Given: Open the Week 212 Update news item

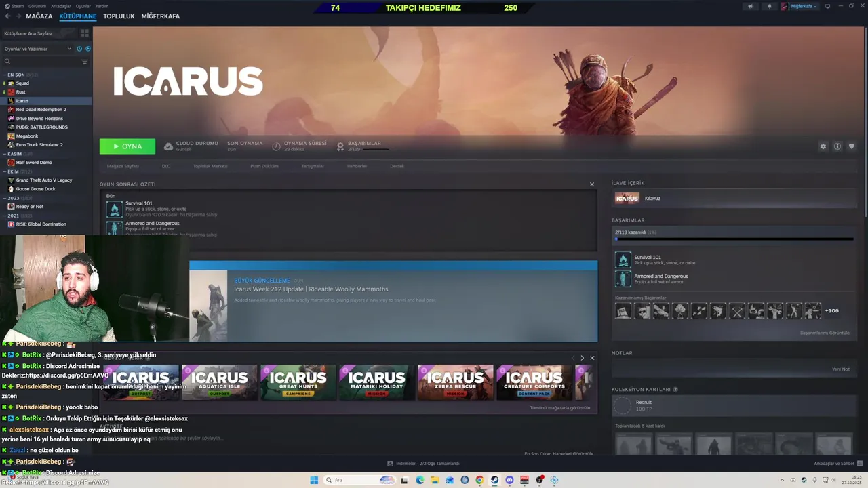Looking at the screenshot, I should (393, 301).
